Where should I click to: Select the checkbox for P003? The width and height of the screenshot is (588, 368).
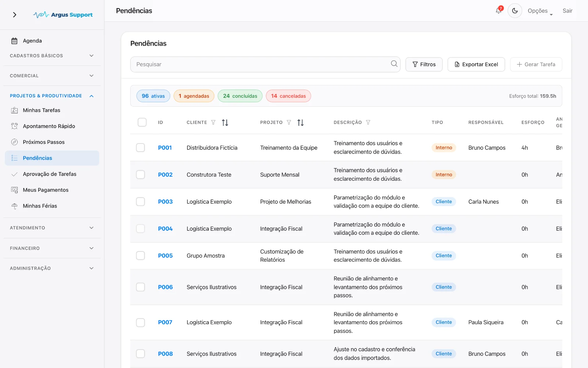(x=140, y=202)
